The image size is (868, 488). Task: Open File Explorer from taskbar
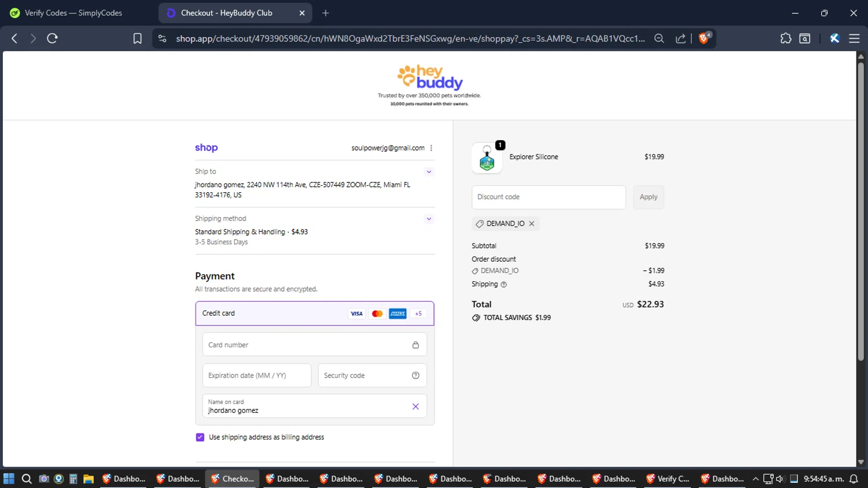click(x=89, y=479)
